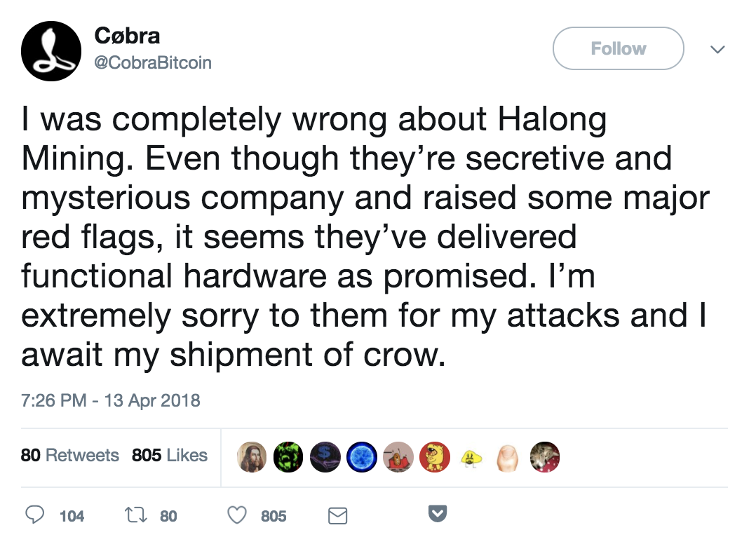Viewport: 756px width, 537px height.
Task: Save tweet with Pocket icon
Action: coord(438,513)
